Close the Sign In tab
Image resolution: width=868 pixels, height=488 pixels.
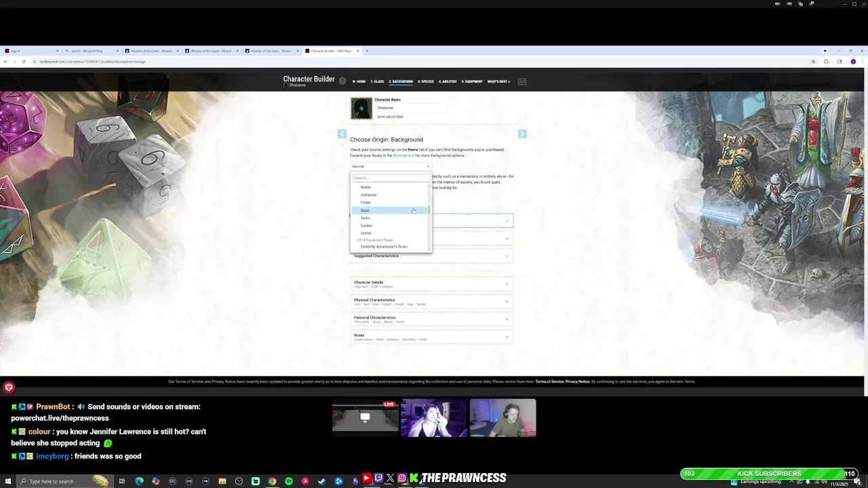click(x=57, y=51)
